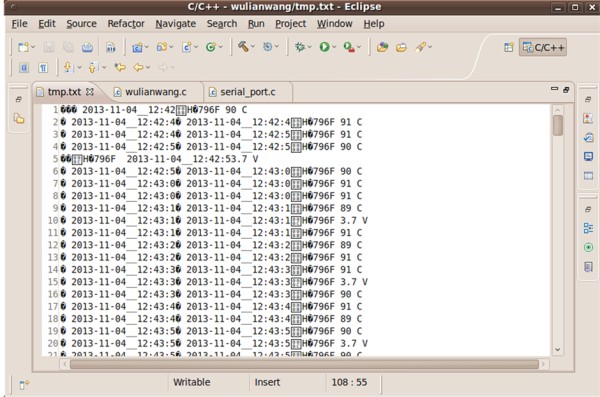The width and height of the screenshot is (600, 397).
Task: Start debugging with the bug icon
Action: coord(300,47)
